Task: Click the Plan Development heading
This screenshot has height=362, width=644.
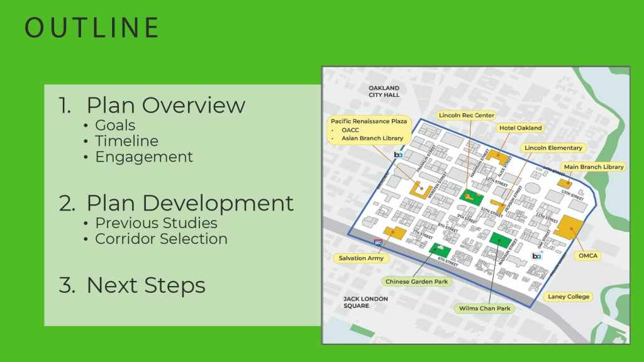Action: (x=189, y=203)
